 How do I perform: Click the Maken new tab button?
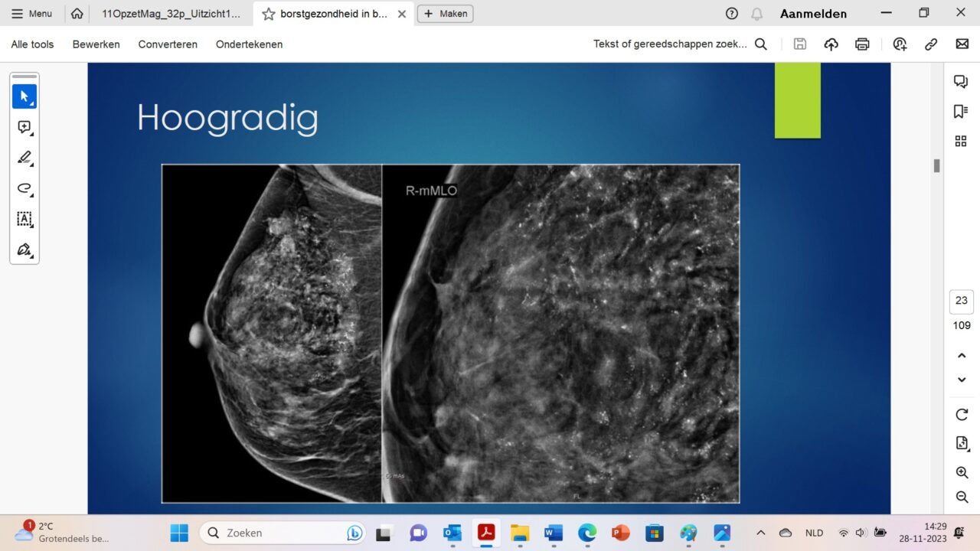click(x=445, y=14)
